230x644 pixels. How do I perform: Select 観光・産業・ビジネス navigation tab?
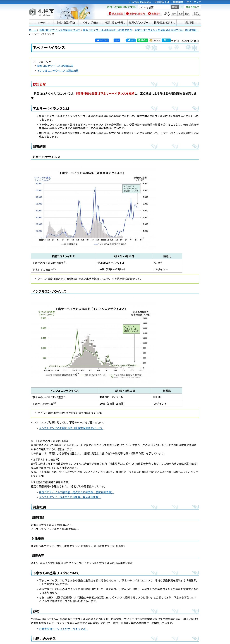tap(164, 23)
